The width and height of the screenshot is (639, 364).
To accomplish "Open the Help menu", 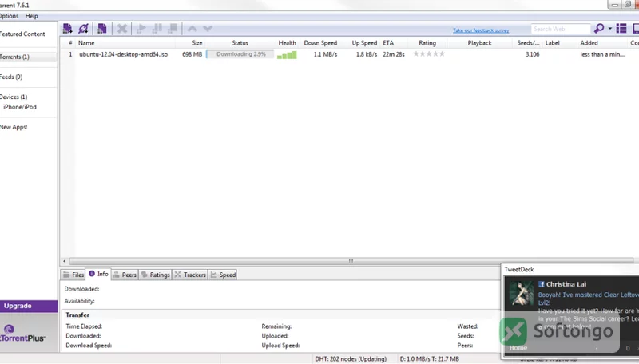I will 31,16.
